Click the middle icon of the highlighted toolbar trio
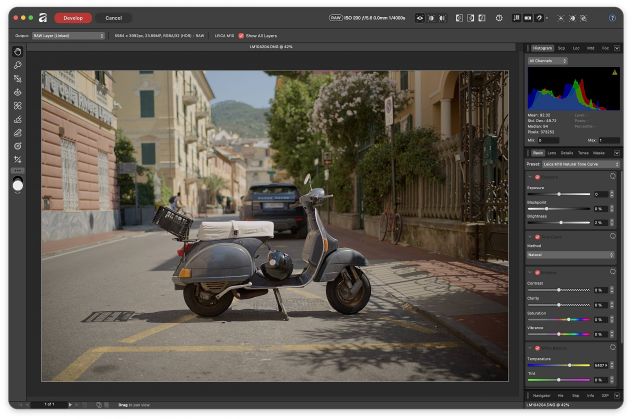The image size is (632, 419). point(528,18)
